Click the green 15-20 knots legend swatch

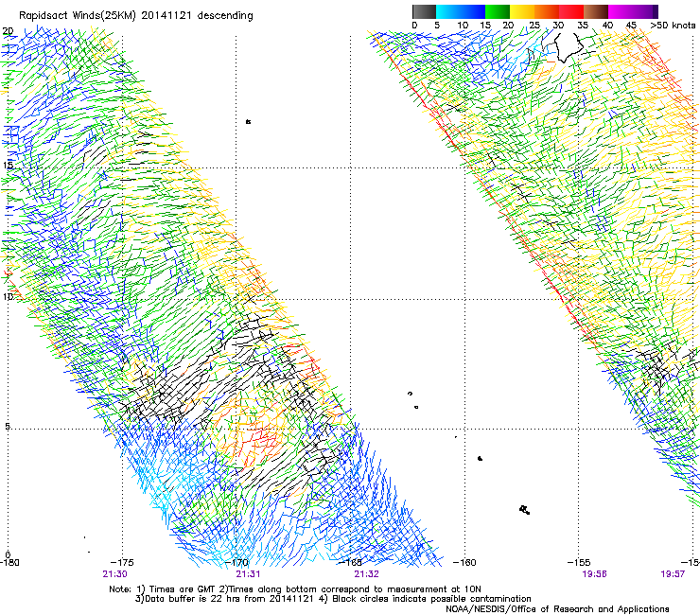click(498, 11)
